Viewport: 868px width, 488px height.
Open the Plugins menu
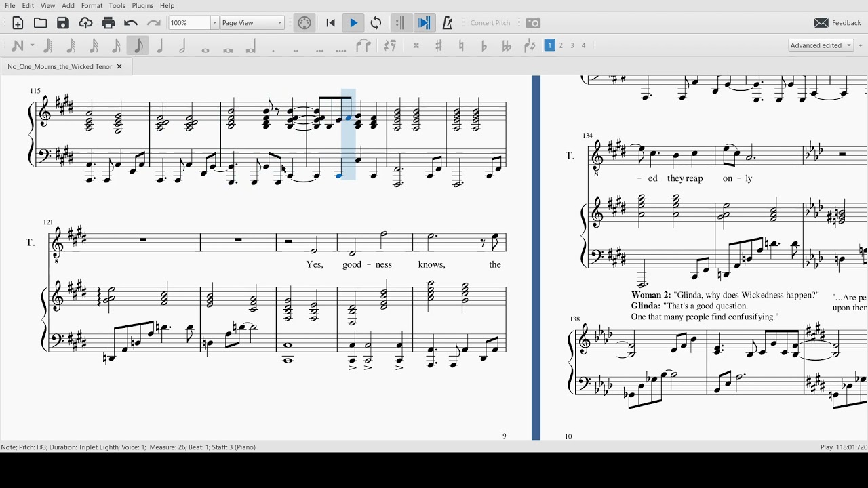(142, 6)
